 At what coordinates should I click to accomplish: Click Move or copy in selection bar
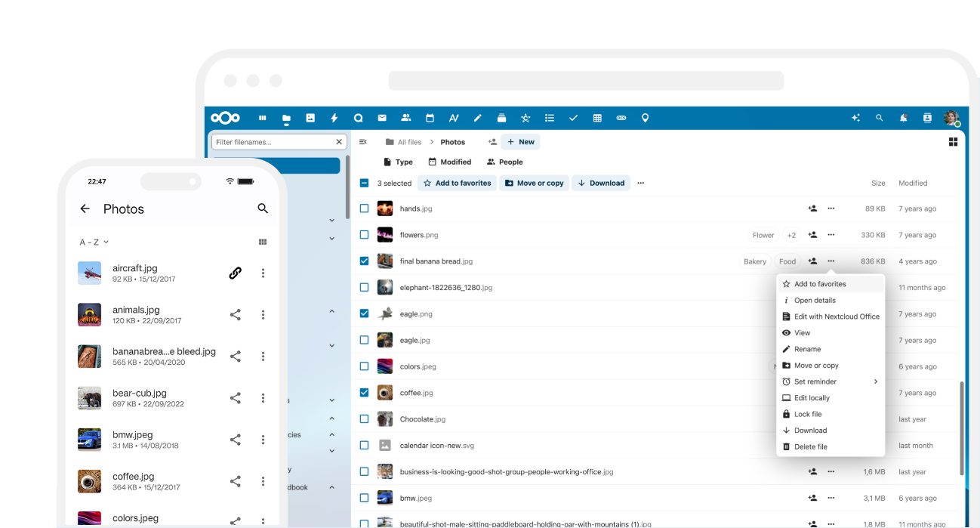535,183
